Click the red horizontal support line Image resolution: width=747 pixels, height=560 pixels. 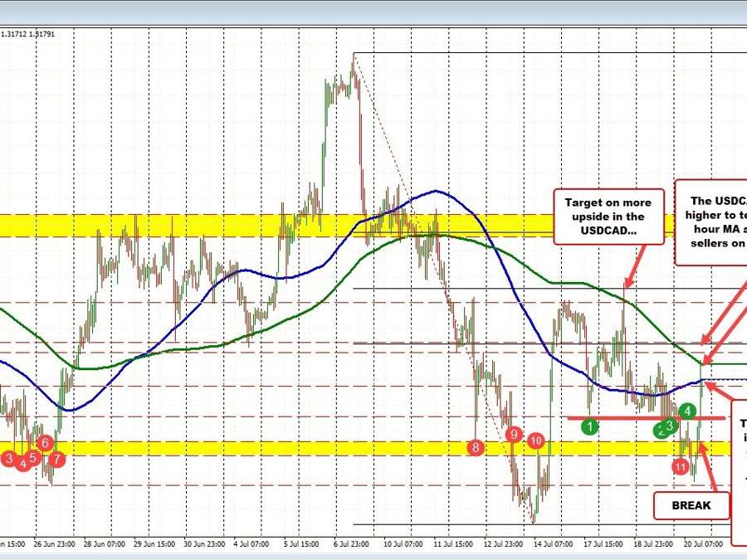point(646,418)
